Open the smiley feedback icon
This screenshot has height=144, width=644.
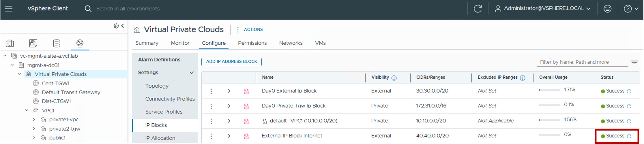(x=607, y=9)
